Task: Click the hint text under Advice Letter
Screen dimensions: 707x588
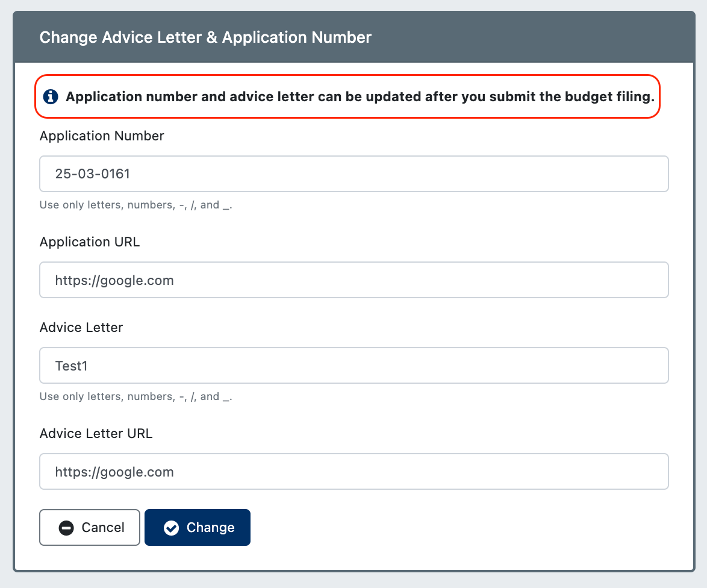Action: pyautogui.click(x=135, y=397)
